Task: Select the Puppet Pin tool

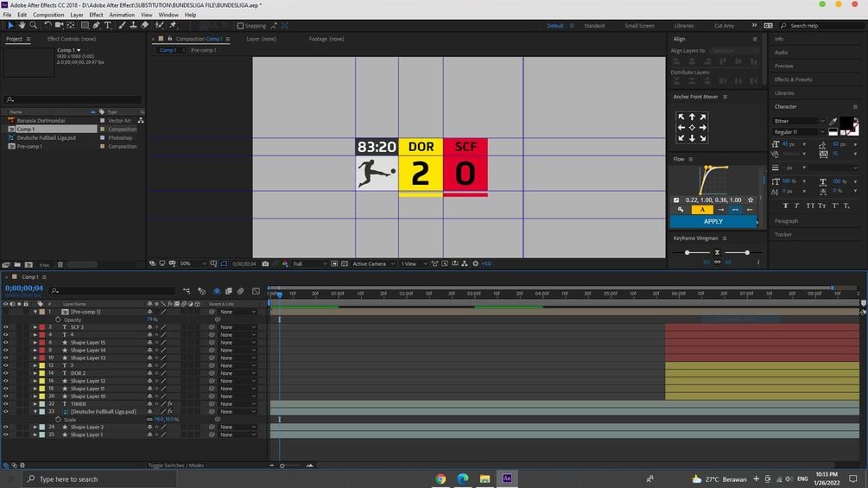Action: (x=173, y=25)
